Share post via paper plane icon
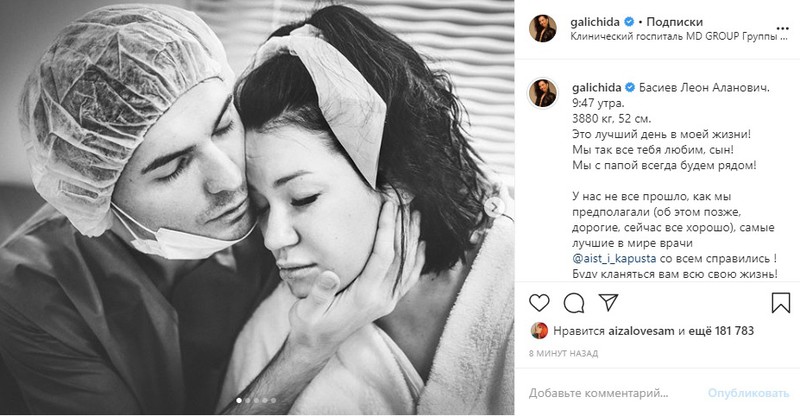Image resolution: width=800 pixels, height=416 pixels. pos(609,303)
